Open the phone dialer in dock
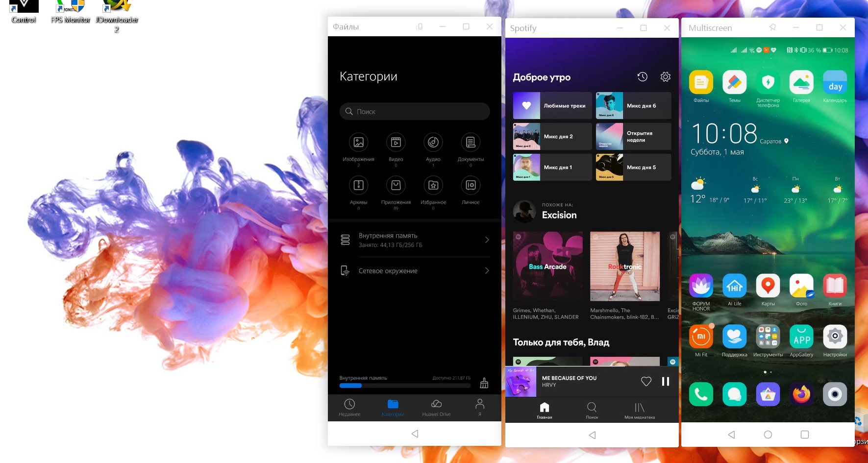Screen dimensions: 868x463 coord(701,394)
